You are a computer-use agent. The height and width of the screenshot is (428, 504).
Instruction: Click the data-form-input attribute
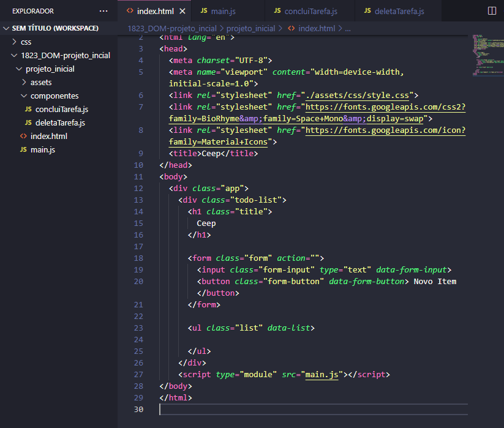pyautogui.click(x=412, y=270)
